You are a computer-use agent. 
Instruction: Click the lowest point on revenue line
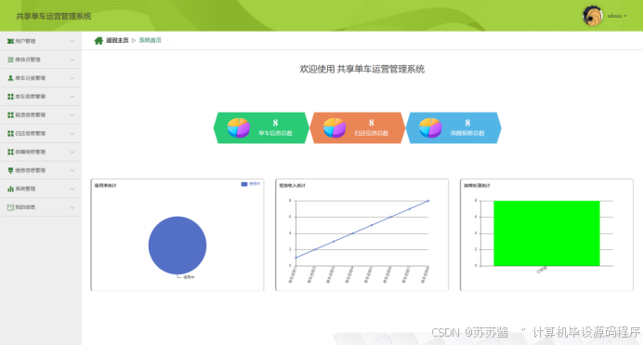(x=296, y=258)
